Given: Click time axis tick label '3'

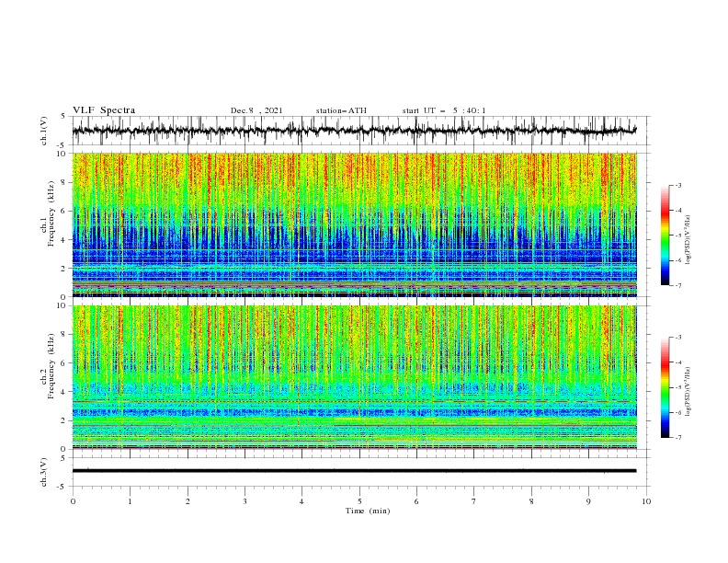Looking at the screenshot, I should 245,501.
